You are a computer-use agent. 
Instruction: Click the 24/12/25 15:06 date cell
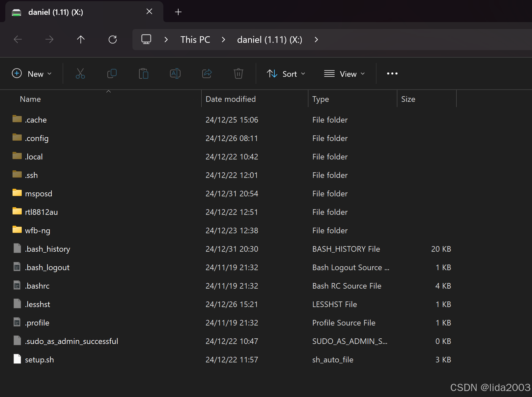click(x=232, y=120)
